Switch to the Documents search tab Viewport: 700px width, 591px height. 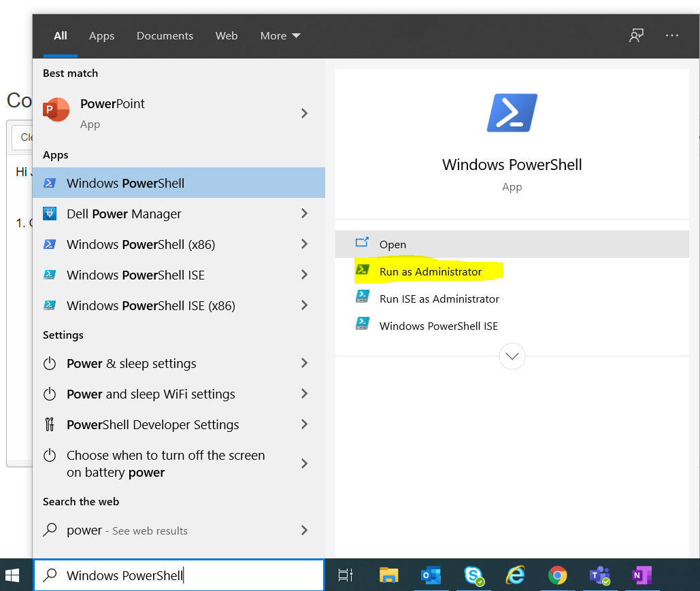tap(165, 36)
